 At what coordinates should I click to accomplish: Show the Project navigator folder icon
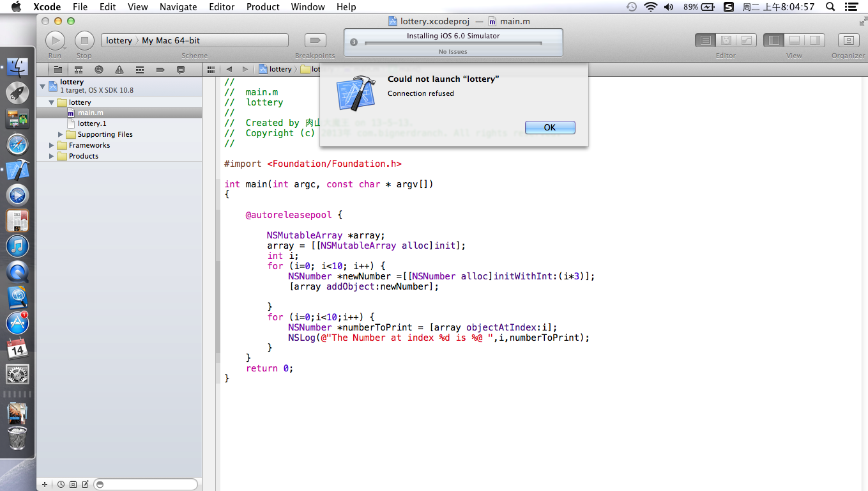tap(57, 70)
